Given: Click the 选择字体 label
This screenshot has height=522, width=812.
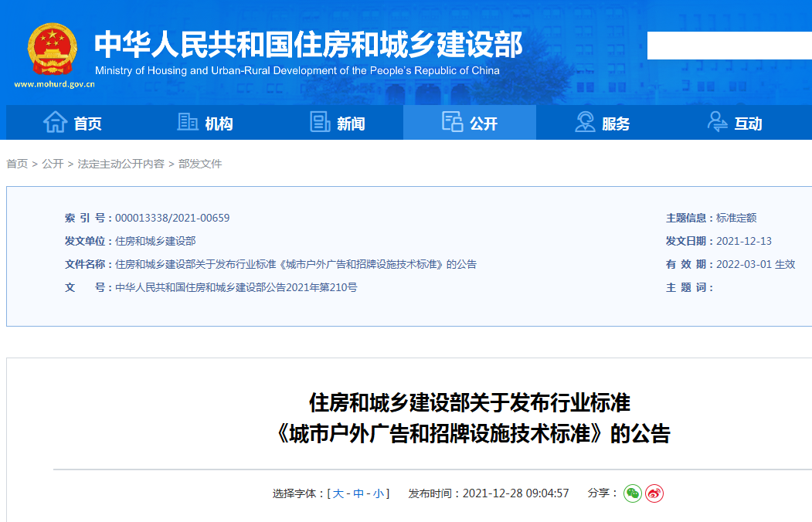Looking at the screenshot, I should [298, 493].
